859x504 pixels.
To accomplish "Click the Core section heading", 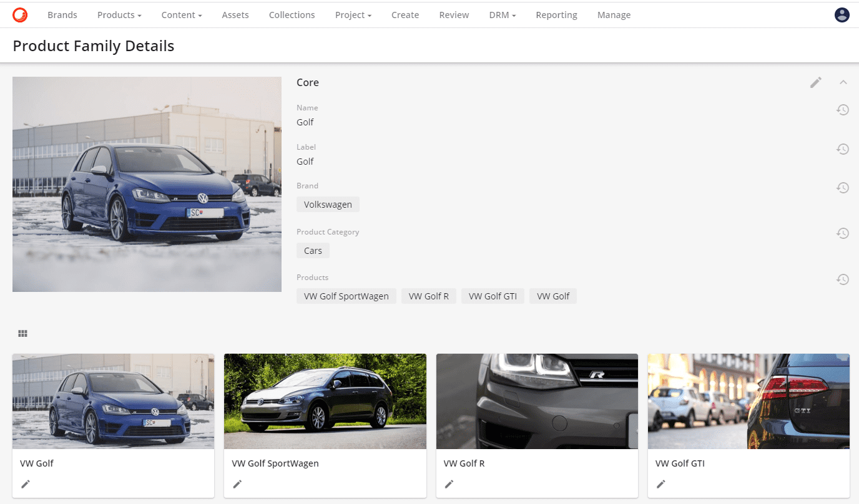I will click(x=308, y=82).
